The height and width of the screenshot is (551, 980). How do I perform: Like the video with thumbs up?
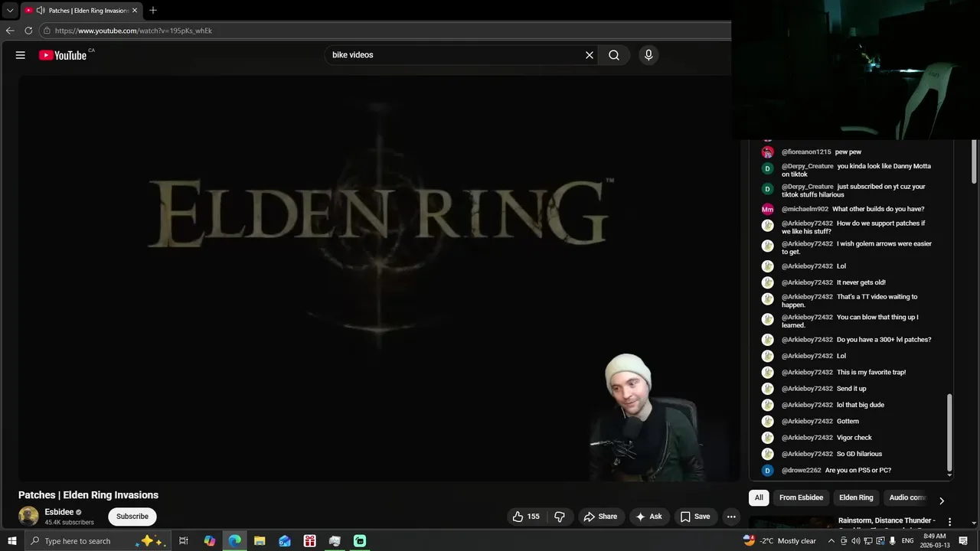(x=526, y=517)
